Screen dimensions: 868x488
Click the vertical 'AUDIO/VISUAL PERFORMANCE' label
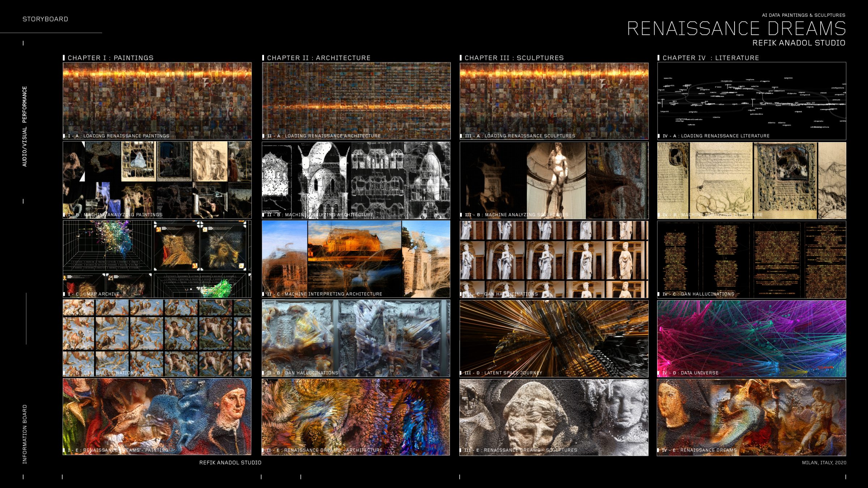tap(25, 126)
